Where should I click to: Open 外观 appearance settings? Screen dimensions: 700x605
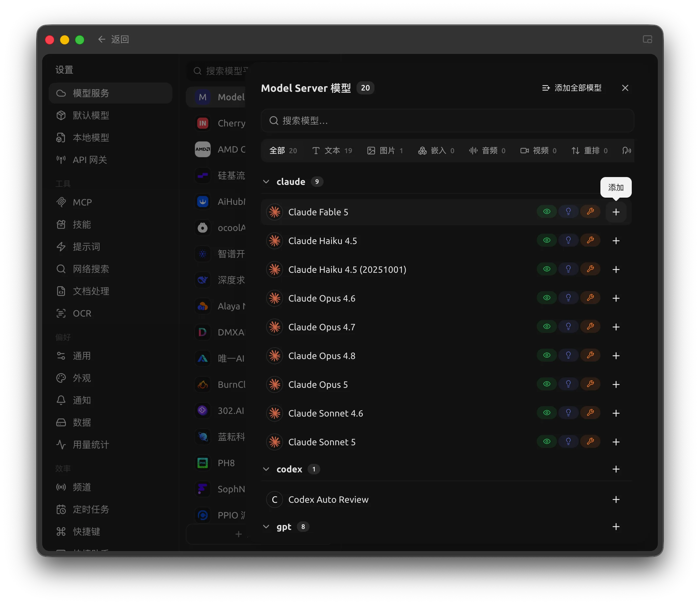110,378
